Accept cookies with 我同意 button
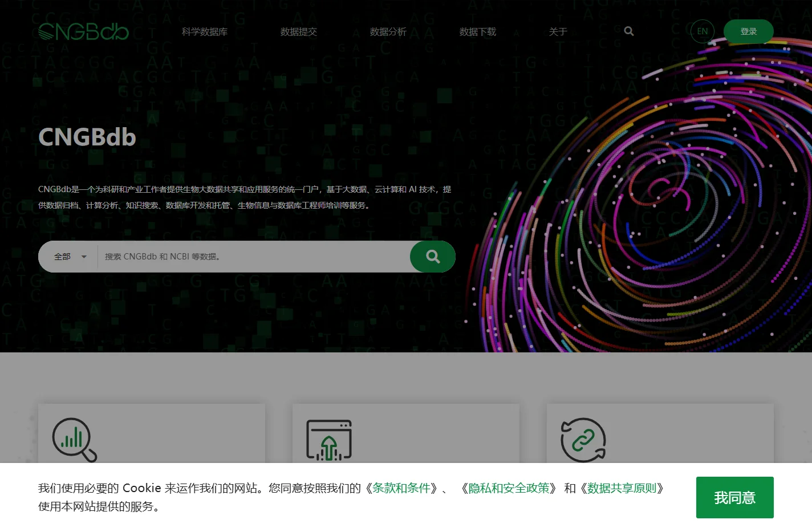The width and height of the screenshot is (812, 532). 735,498
